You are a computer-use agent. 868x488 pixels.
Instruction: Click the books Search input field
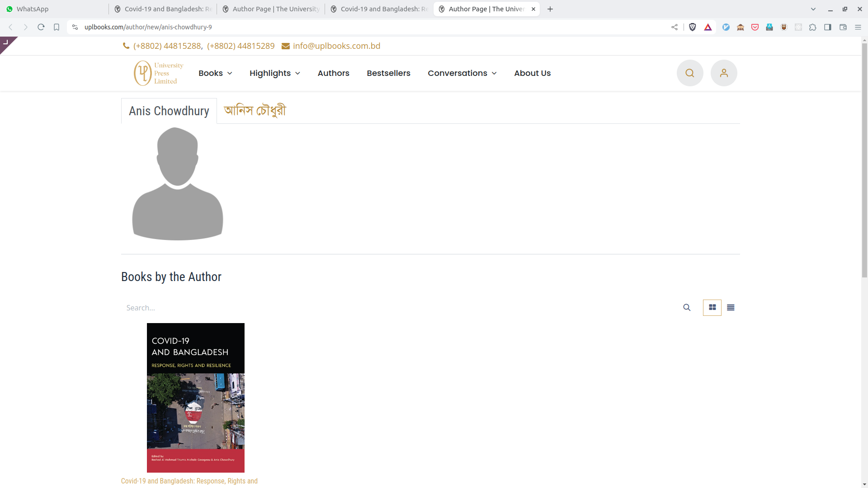pyautogui.click(x=398, y=308)
